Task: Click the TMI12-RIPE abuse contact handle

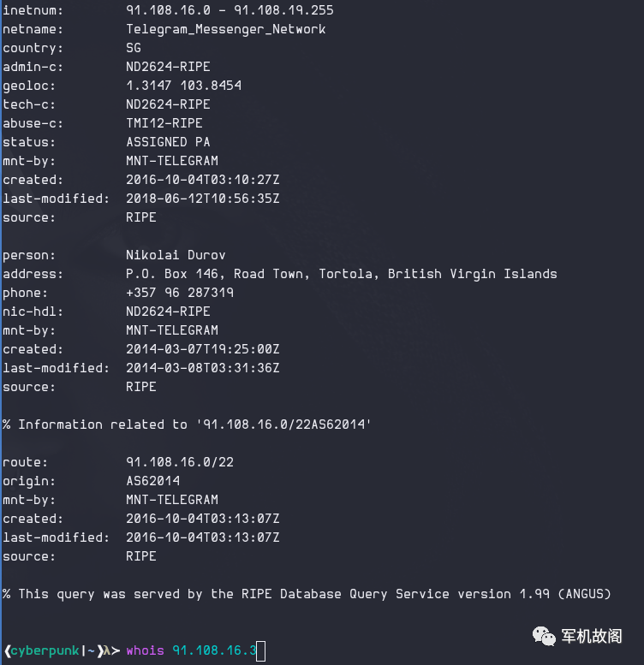Action: (164, 123)
